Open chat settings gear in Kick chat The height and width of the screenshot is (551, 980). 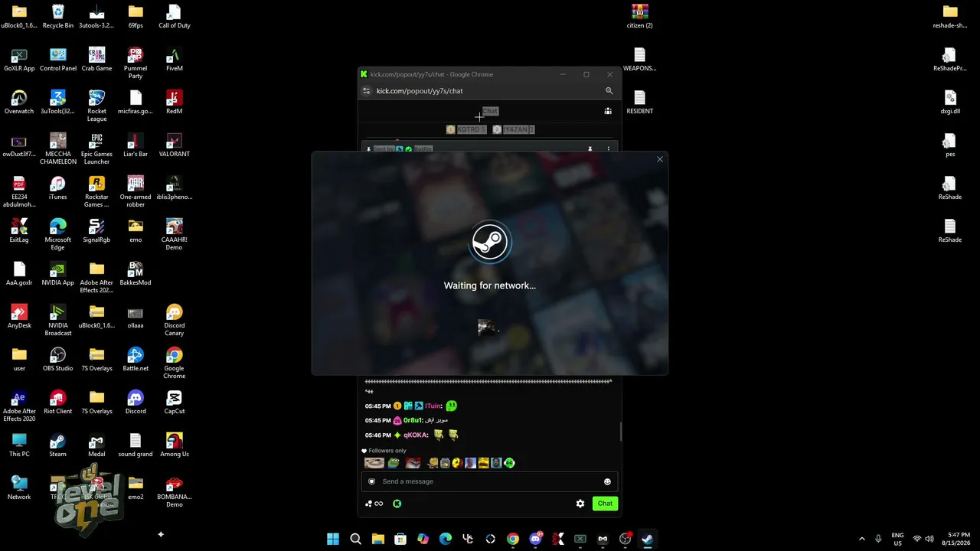580,504
